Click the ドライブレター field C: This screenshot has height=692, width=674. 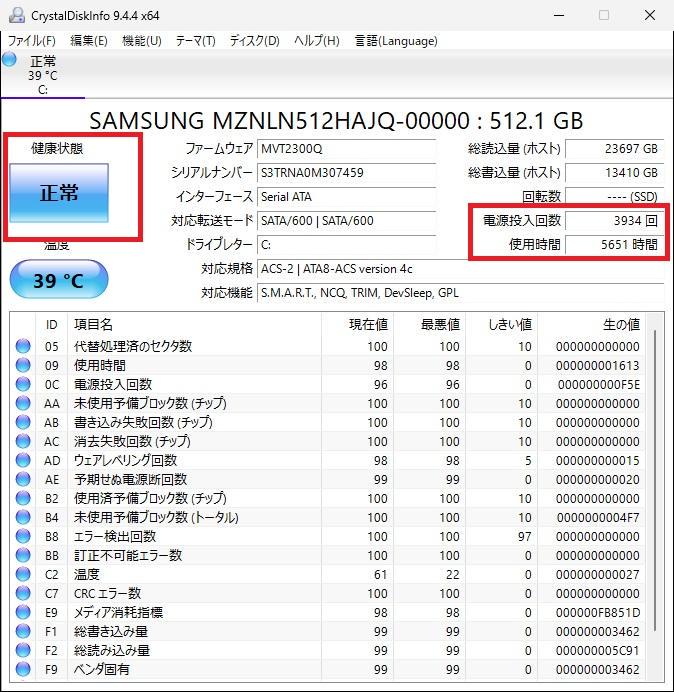pos(346,244)
